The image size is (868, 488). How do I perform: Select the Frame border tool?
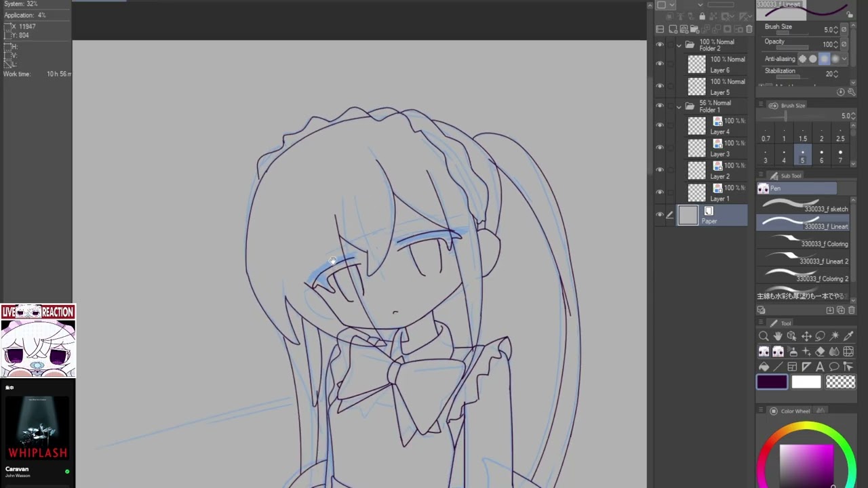[792, 367]
